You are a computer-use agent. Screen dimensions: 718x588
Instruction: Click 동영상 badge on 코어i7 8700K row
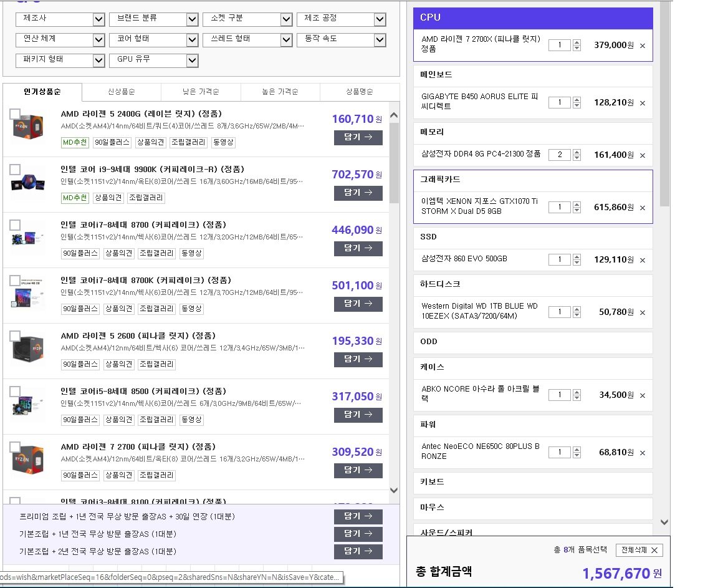pos(191,309)
